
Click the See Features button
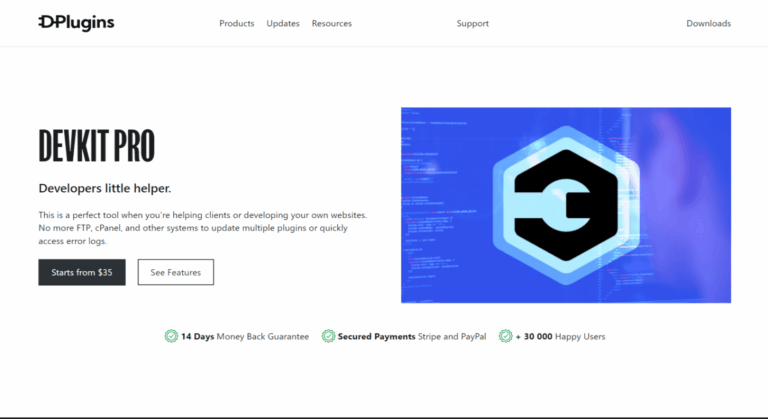(x=175, y=272)
